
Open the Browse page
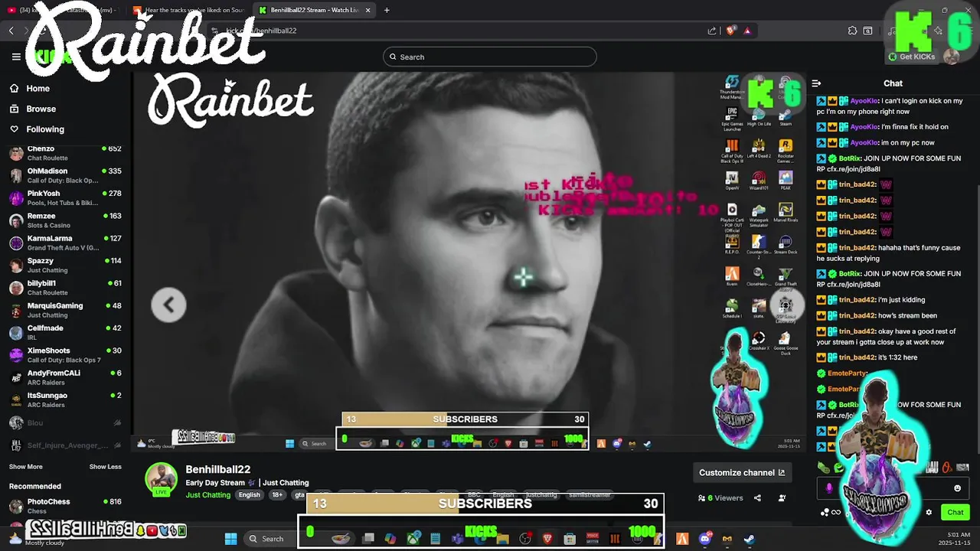41,109
